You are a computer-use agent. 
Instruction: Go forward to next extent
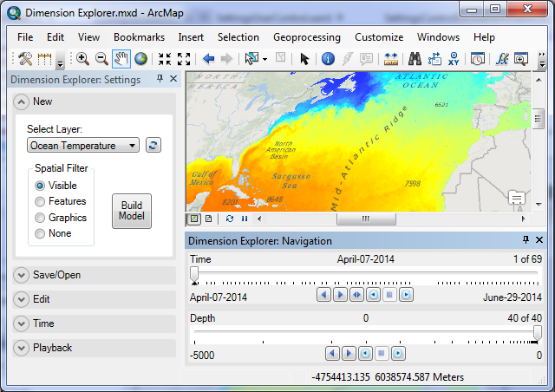coord(226,59)
